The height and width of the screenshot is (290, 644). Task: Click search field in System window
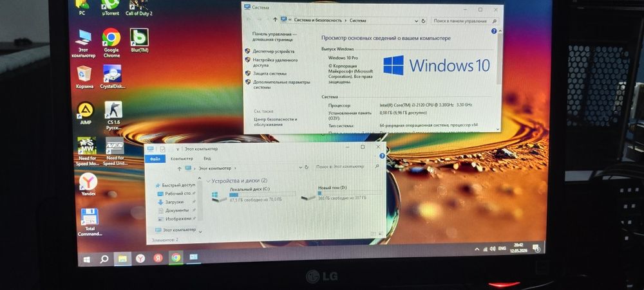coord(464,21)
